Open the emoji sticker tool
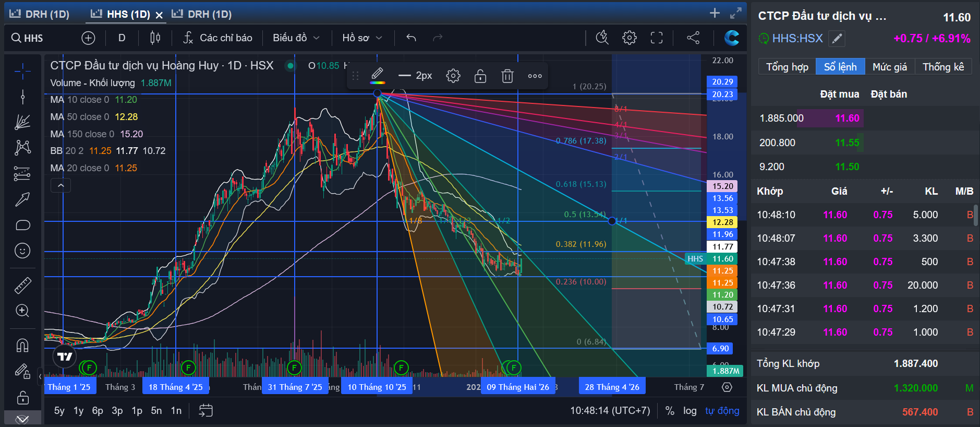Screen dimensions: 980x427 click(22, 251)
